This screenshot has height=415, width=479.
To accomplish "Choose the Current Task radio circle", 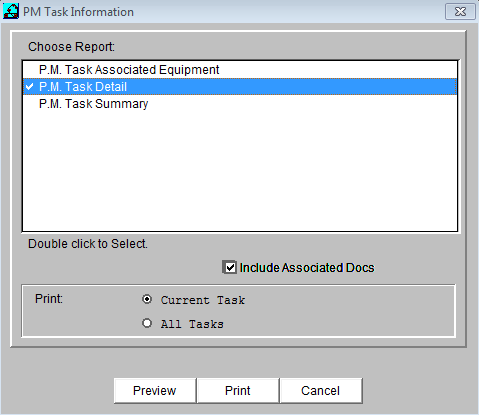I will pyautogui.click(x=147, y=299).
